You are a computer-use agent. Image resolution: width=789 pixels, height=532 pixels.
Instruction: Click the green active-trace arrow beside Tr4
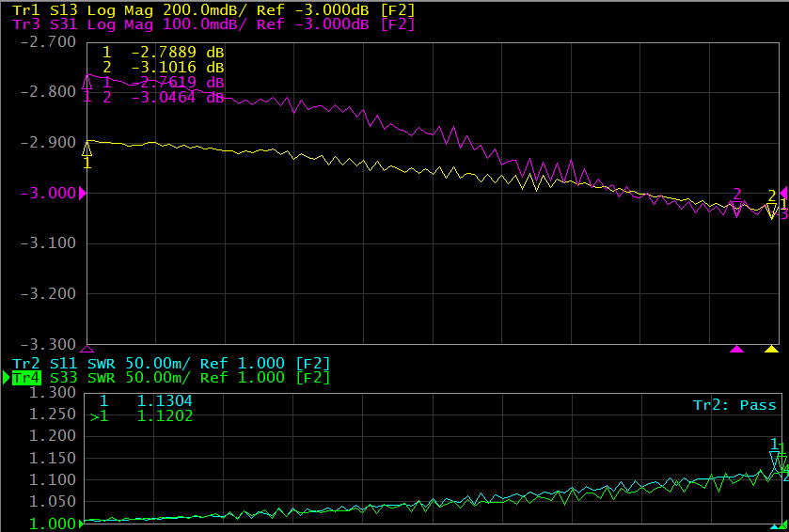pyautogui.click(x=6, y=377)
